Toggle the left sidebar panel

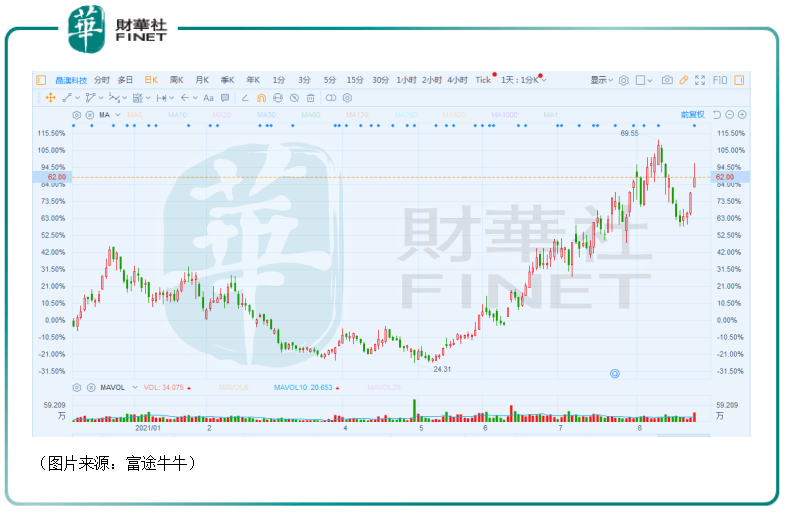41,80
